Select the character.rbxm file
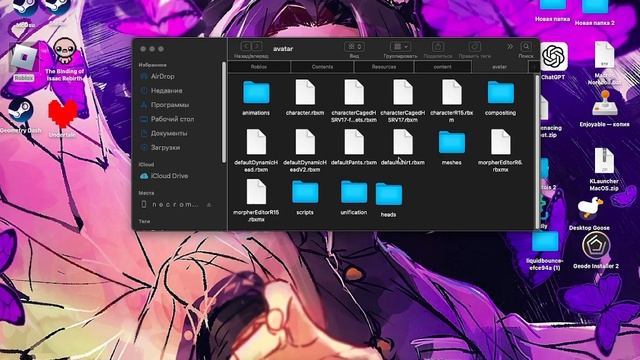640x360 pixels. 305,92
